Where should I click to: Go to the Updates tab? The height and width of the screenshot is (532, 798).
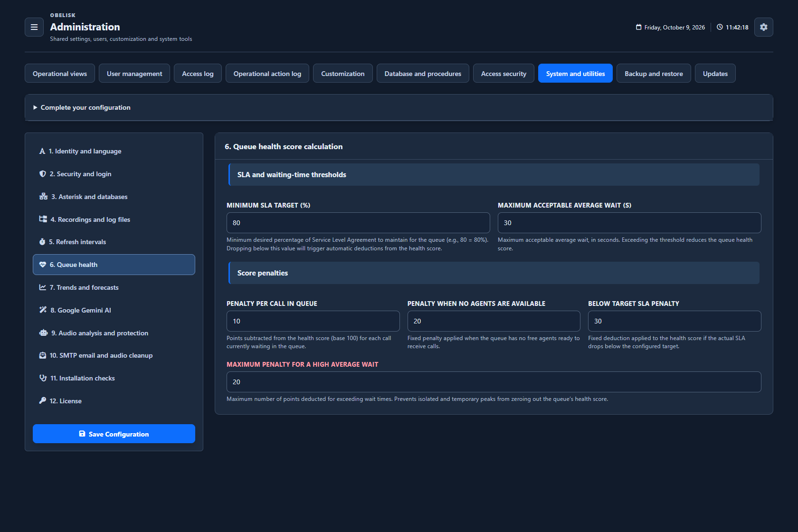(x=715, y=74)
